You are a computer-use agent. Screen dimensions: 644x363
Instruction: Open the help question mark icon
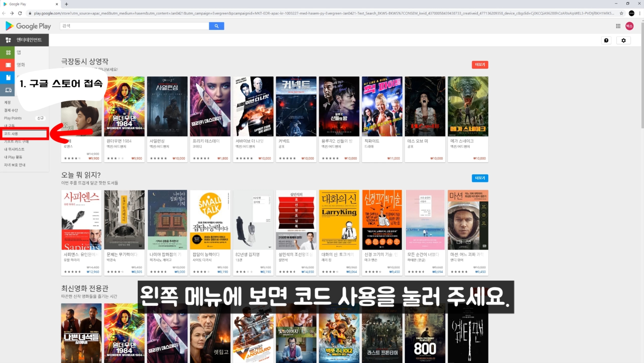606,40
